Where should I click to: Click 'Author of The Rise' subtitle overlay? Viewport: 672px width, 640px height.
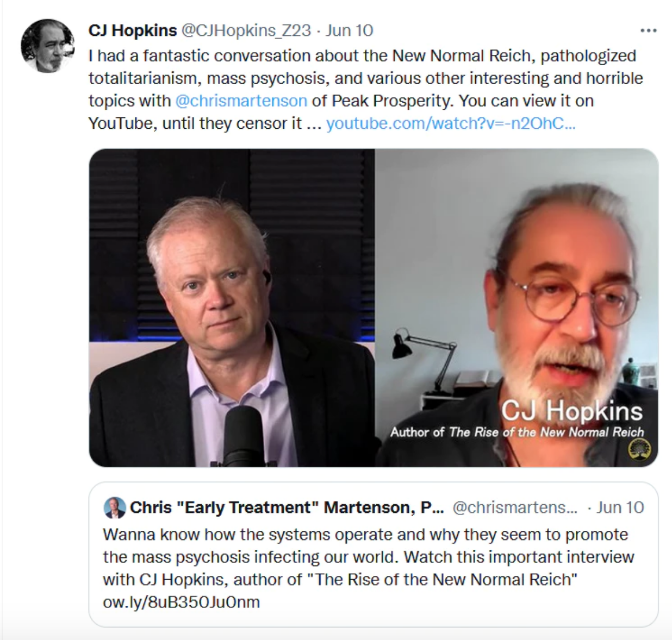517,432
